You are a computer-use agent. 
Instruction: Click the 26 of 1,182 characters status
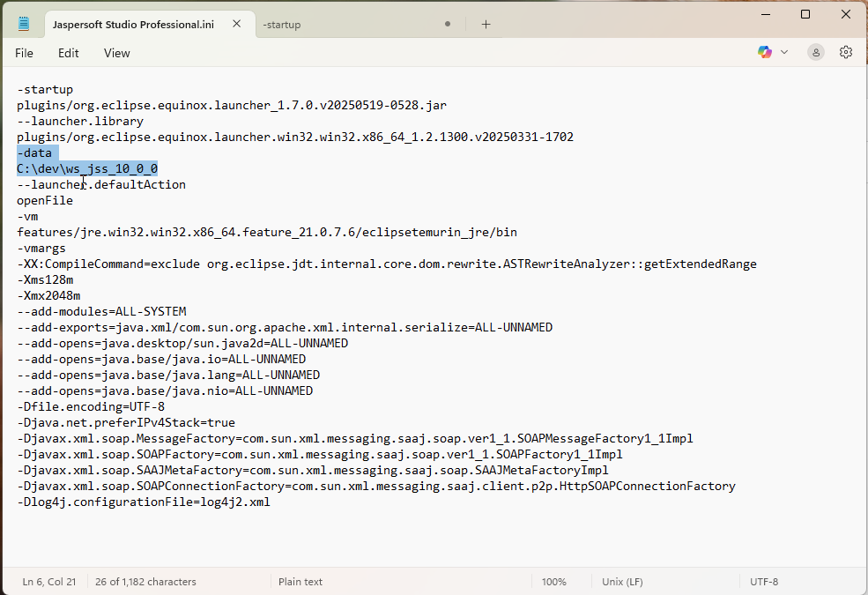pos(145,582)
